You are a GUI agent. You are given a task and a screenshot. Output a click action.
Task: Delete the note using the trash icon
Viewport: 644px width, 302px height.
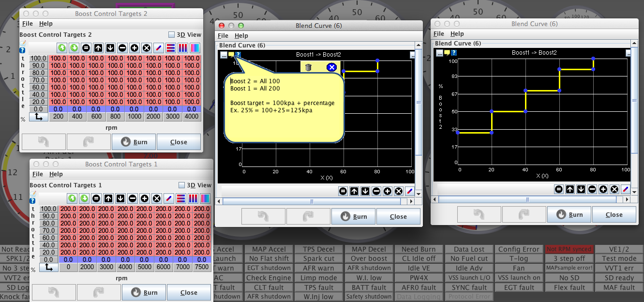click(308, 67)
